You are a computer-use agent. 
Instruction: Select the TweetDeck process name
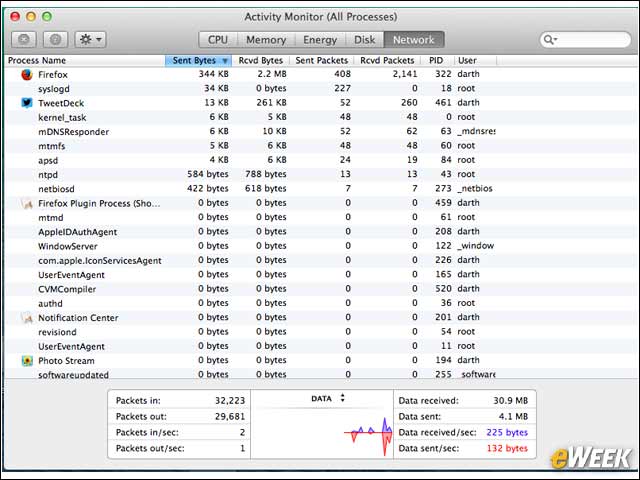(x=61, y=103)
